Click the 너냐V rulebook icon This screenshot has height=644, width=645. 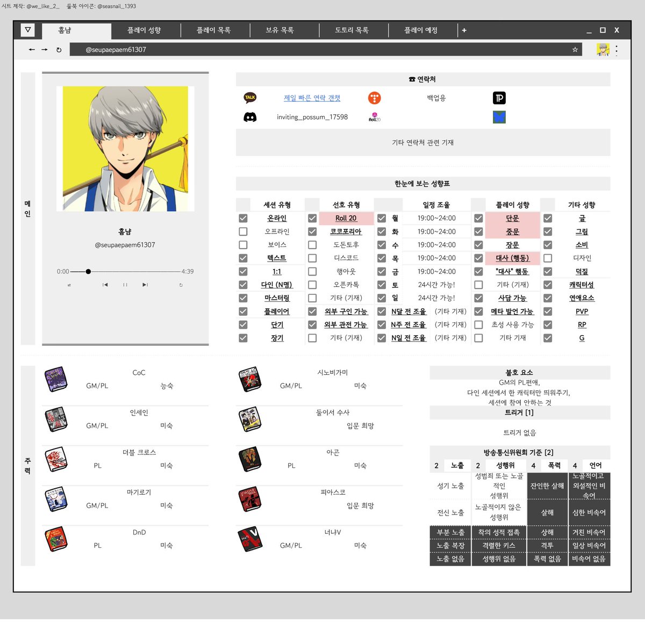(x=250, y=539)
